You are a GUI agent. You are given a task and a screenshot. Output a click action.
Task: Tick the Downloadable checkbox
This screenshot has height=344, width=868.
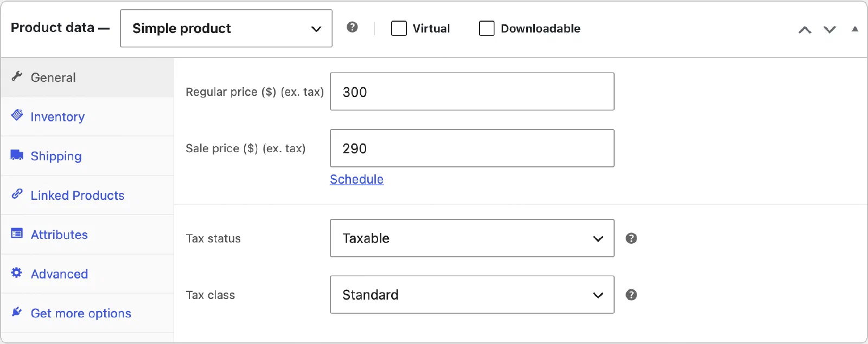point(487,28)
